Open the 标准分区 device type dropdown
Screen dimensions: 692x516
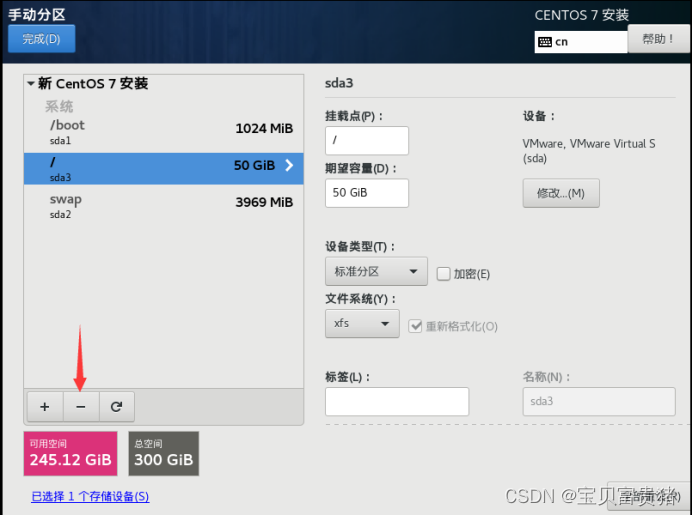click(x=376, y=271)
